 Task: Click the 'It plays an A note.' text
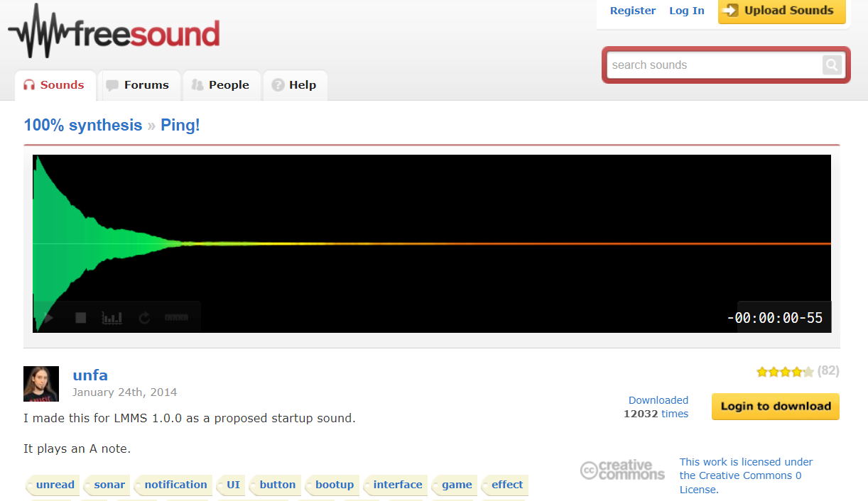coord(77,448)
